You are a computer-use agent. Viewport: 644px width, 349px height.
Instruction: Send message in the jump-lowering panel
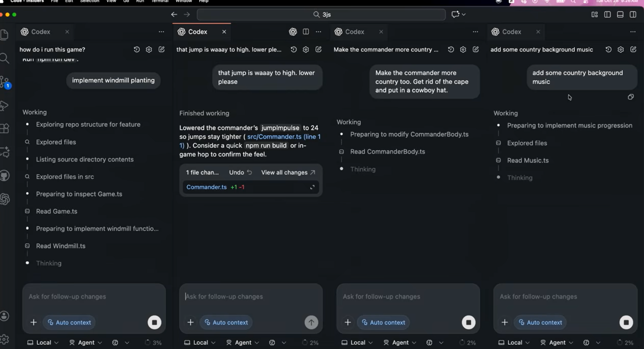(x=311, y=322)
